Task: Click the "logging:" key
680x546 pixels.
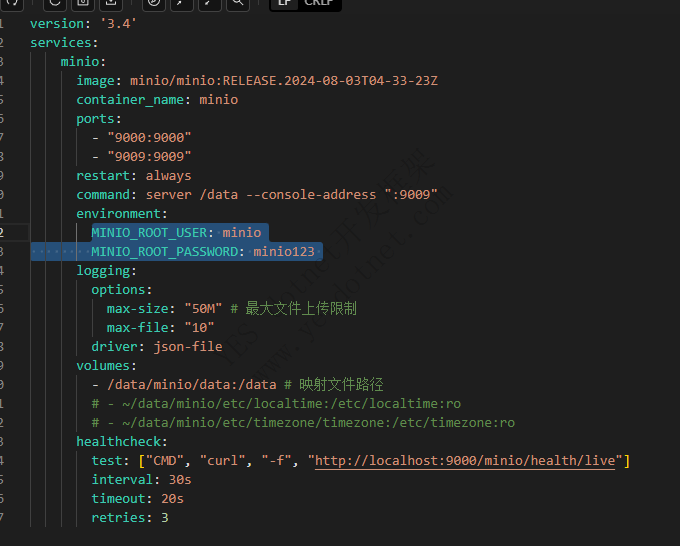Action: click(107, 271)
